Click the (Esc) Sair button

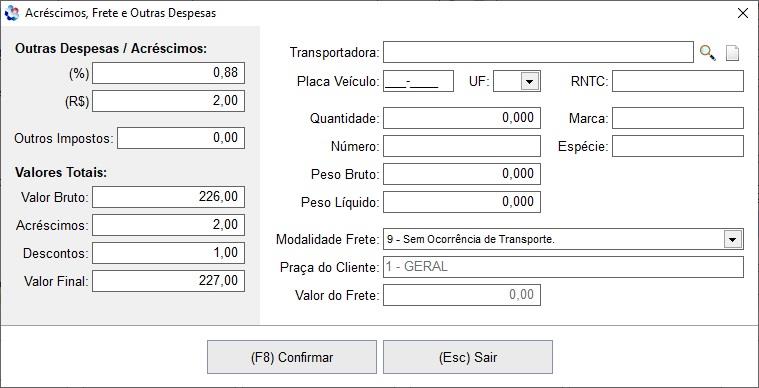(468, 358)
